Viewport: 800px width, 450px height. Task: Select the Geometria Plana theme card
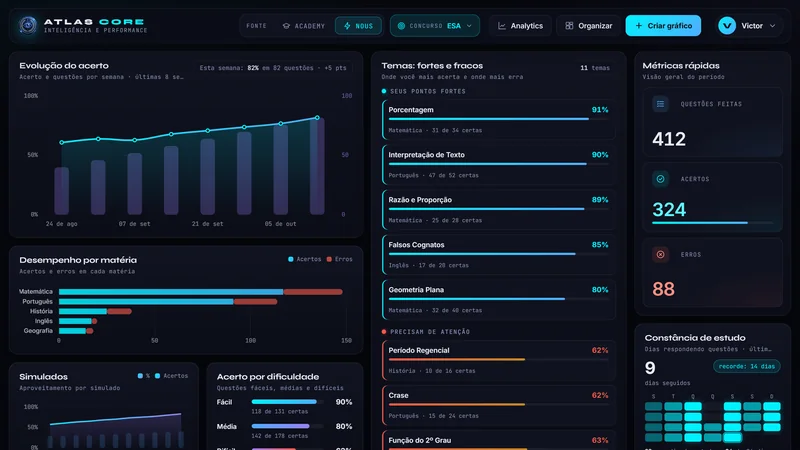tap(498, 299)
